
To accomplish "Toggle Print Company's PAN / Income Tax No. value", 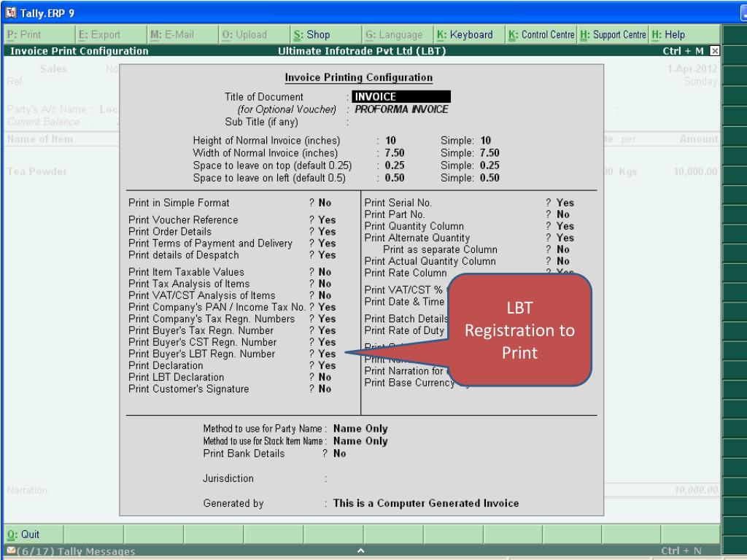I will point(327,307).
